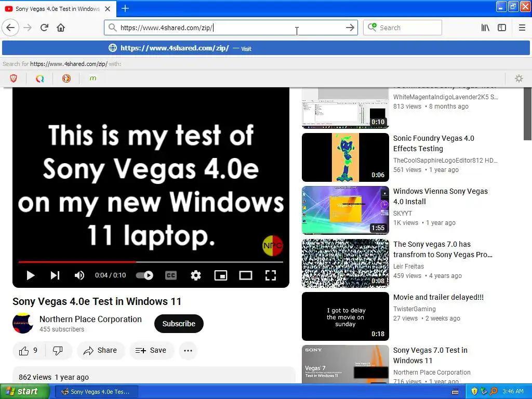The image size is (532, 399).
Task: Close the Sony Vegas 4.0e tab
Action: click(x=108, y=9)
